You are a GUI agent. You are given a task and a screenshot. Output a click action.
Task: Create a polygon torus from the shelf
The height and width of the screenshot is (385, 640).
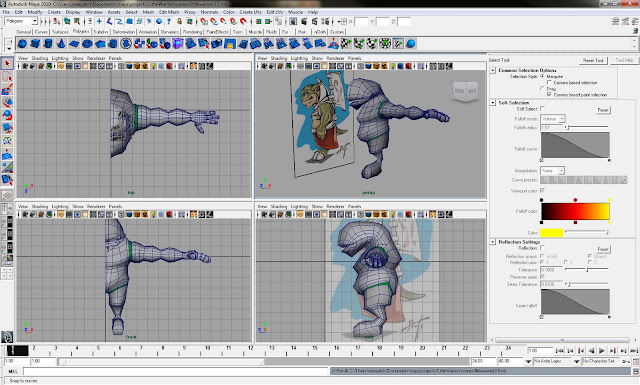coord(87,44)
